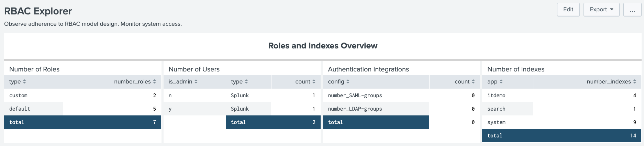644x146 pixels.
Task: Click is_admin value y
Action: pyautogui.click(x=170, y=109)
